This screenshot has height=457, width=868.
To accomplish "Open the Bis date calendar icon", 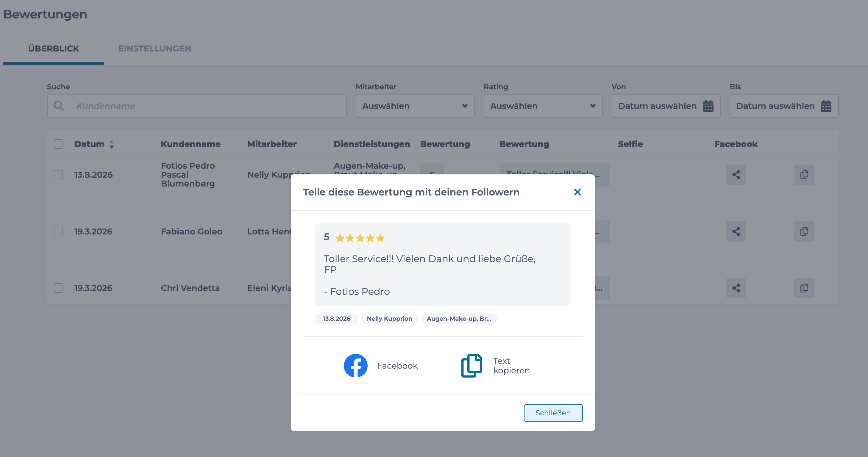I will click(x=826, y=106).
